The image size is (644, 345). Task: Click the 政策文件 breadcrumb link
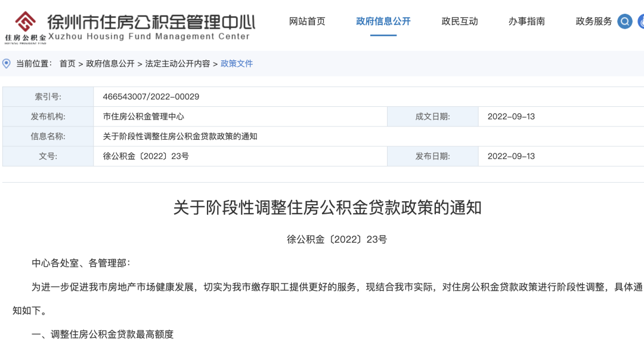[237, 64]
